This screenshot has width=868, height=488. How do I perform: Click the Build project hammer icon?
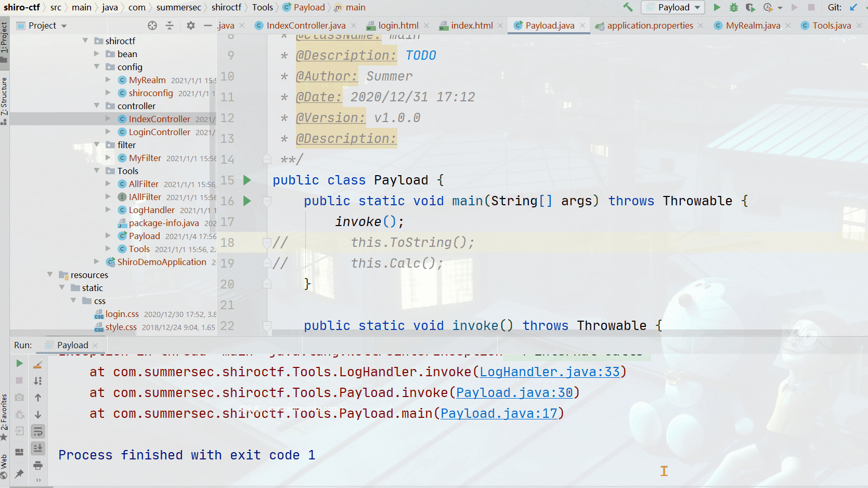click(628, 7)
